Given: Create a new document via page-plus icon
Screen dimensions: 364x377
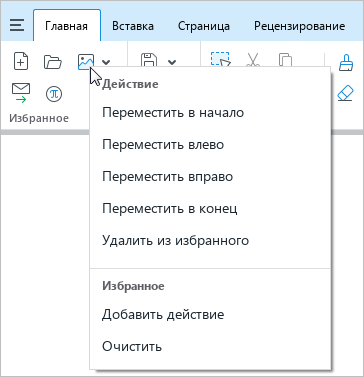Looking at the screenshot, I should [x=21, y=62].
